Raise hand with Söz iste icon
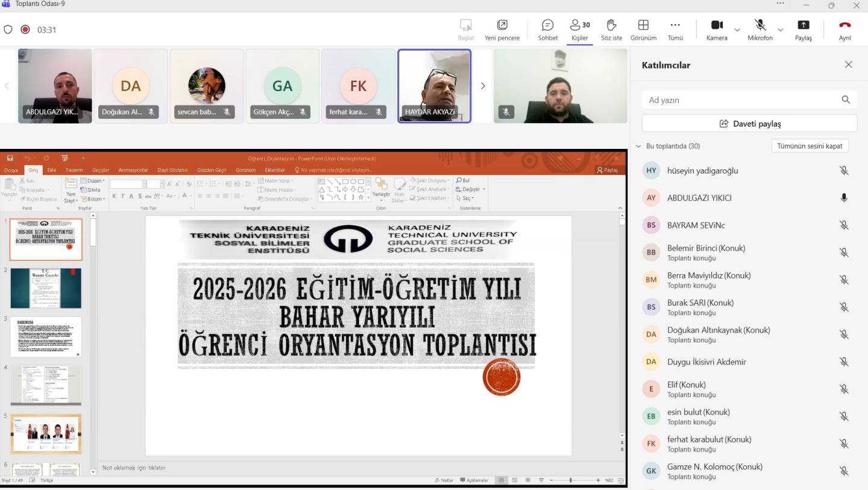 (x=611, y=25)
